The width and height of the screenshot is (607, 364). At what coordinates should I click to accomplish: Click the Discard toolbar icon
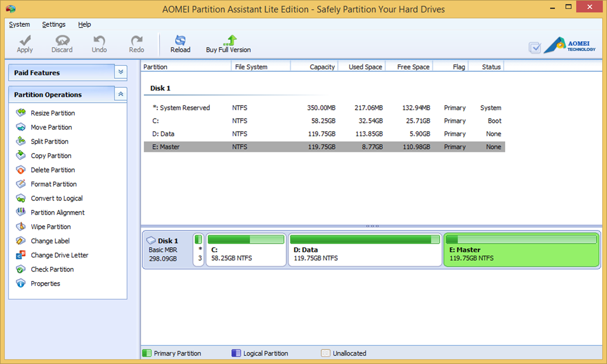(x=62, y=40)
